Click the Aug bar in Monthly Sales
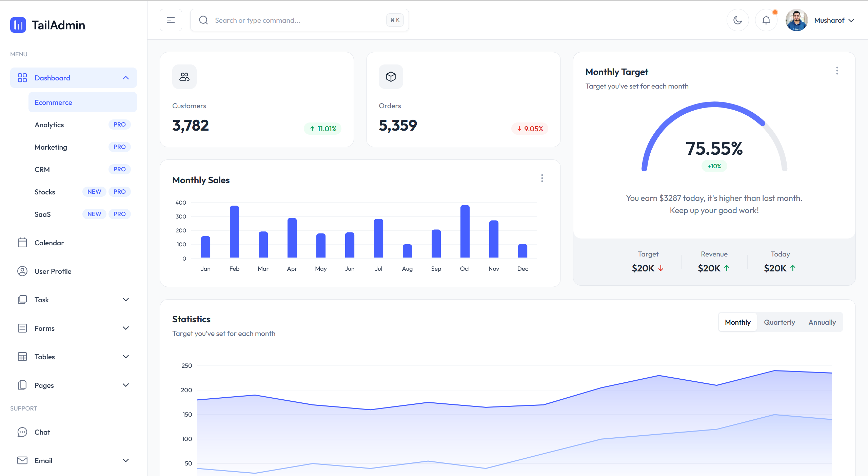 (407, 251)
